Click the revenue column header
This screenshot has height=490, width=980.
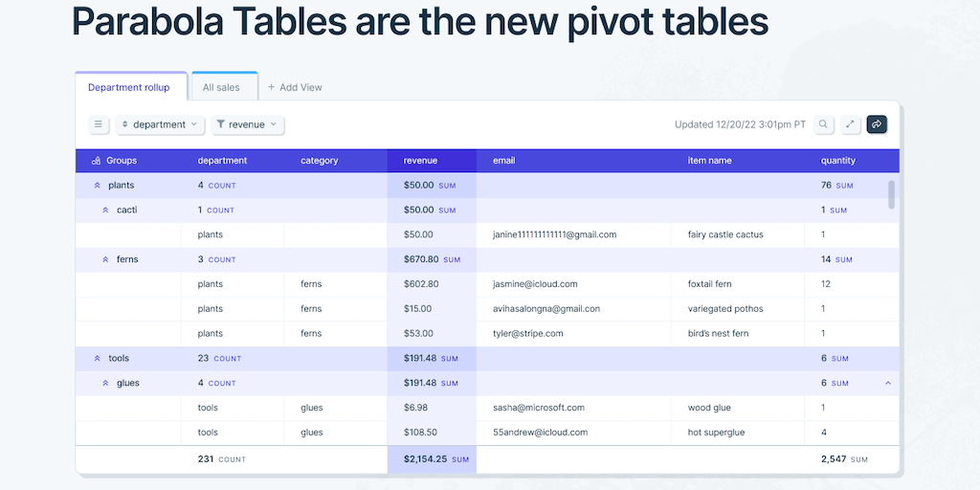pyautogui.click(x=421, y=161)
